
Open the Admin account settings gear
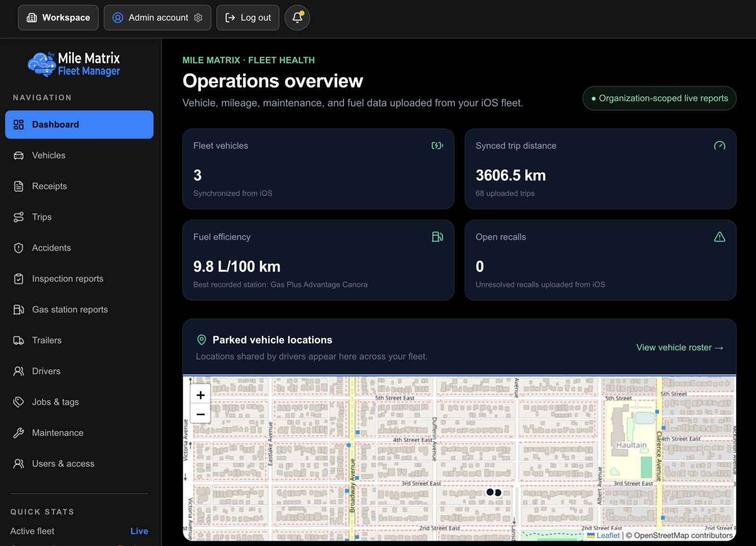(x=198, y=17)
